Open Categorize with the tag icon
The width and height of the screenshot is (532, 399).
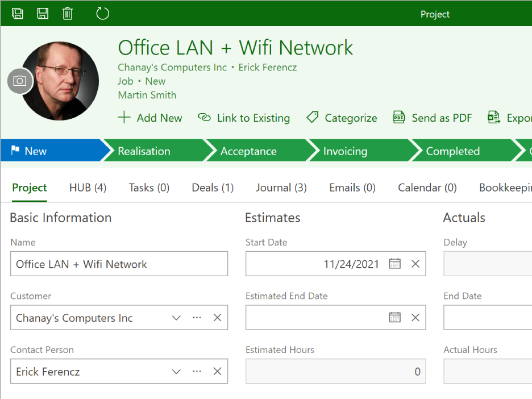[x=312, y=117]
